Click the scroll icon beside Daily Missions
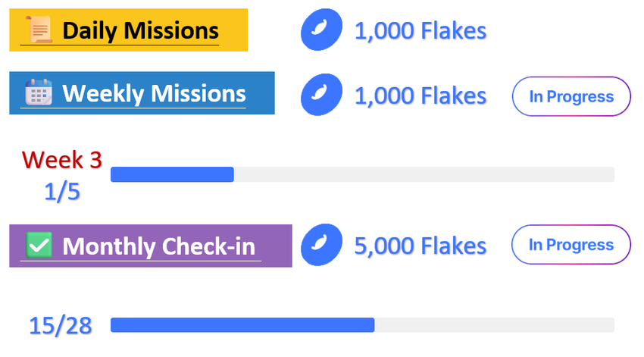Image resolution: width=644 pixels, height=357 pixels. tap(39, 31)
